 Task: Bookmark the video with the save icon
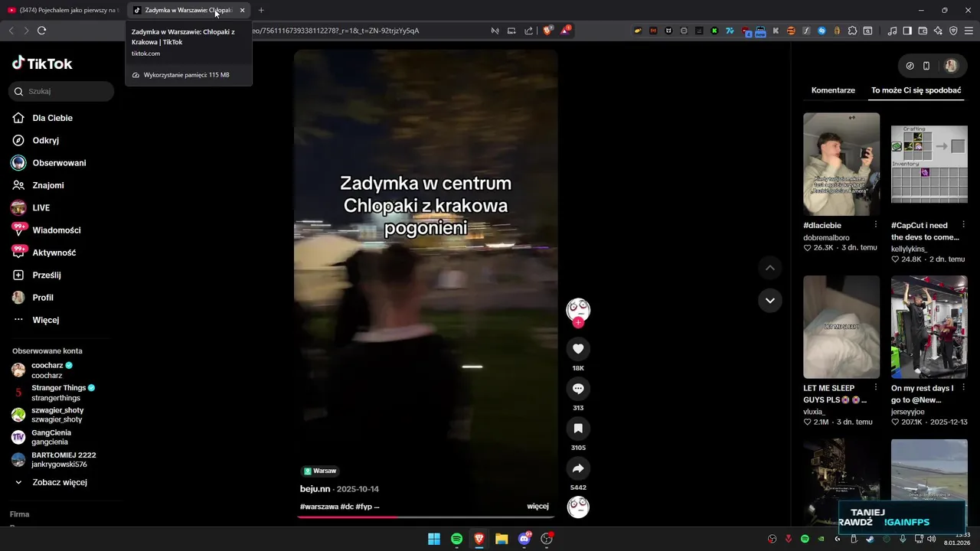(578, 429)
